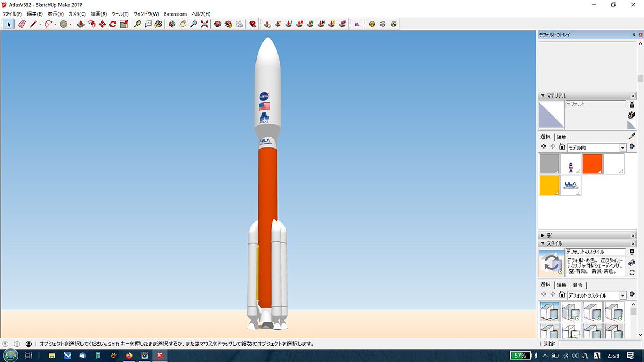Click the Windows Start button

tap(11, 355)
